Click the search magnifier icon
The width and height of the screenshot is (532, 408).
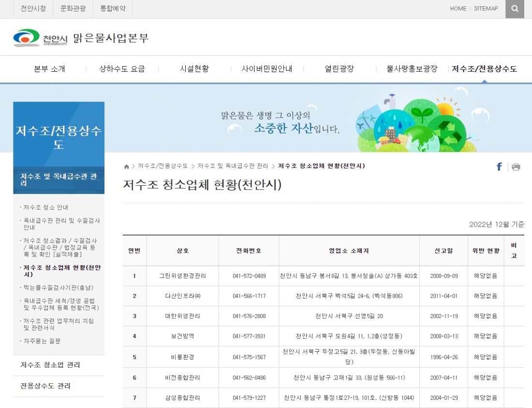pyautogui.click(x=515, y=9)
